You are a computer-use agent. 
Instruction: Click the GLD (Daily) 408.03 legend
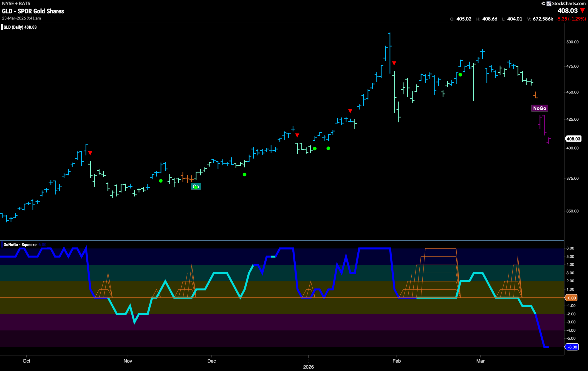[x=20, y=27]
